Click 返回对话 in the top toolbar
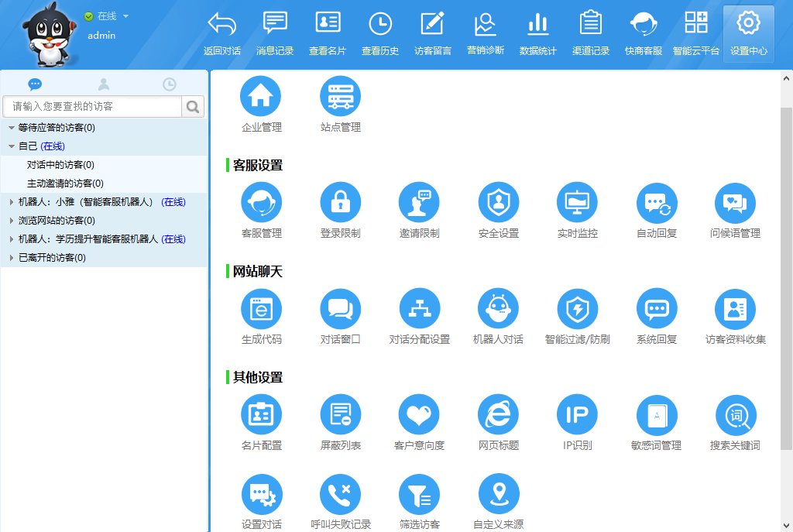Image resolution: width=793 pixels, height=532 pixels. pyautogui.click(x=222, y=33)
